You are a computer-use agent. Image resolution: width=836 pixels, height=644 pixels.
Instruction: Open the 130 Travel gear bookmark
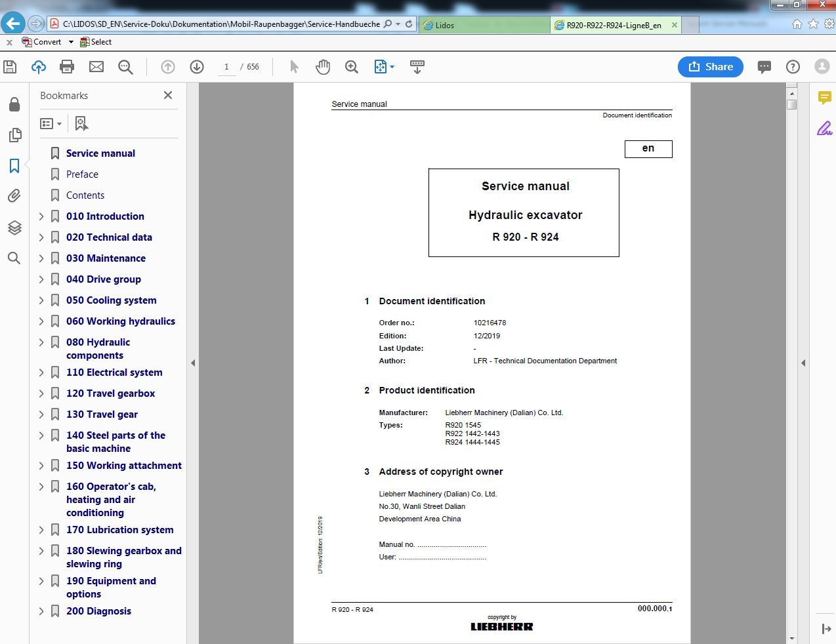pyautogui.click(x=102, y=414)
